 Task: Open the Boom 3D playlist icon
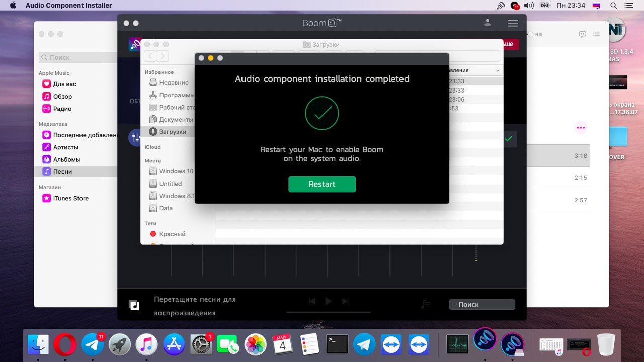tap(426, 304)
